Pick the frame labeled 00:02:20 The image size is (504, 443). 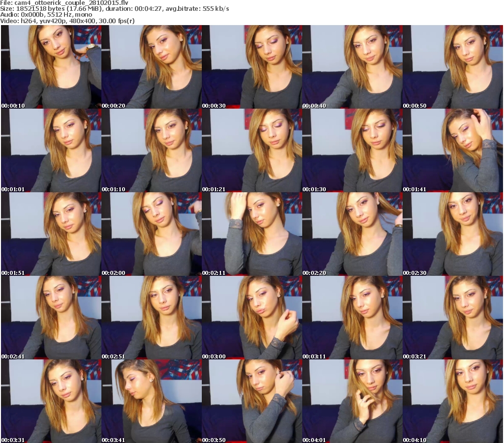352,234
